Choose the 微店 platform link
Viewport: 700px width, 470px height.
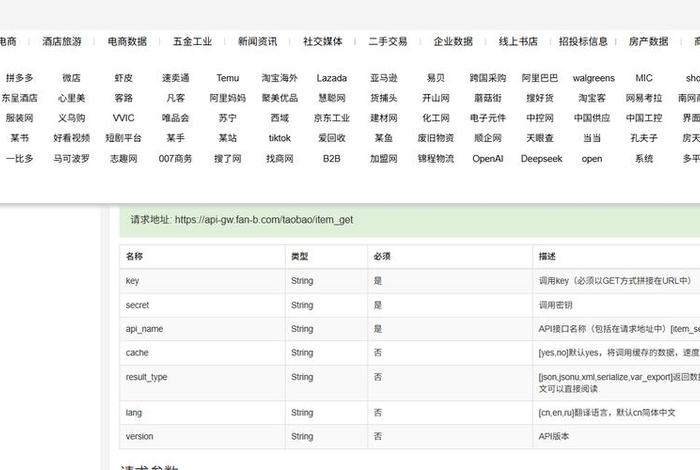tap(71, 78)
